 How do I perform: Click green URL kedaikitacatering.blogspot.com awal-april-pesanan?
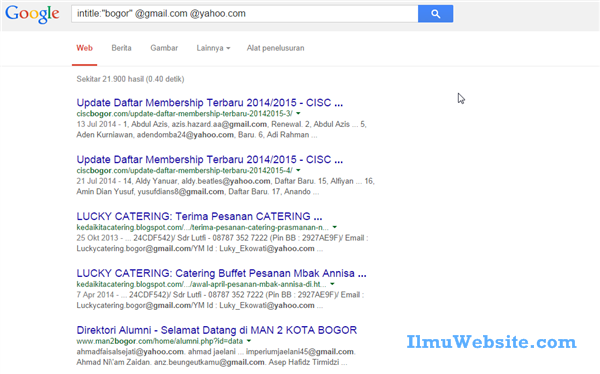click(x=201, y=284)
